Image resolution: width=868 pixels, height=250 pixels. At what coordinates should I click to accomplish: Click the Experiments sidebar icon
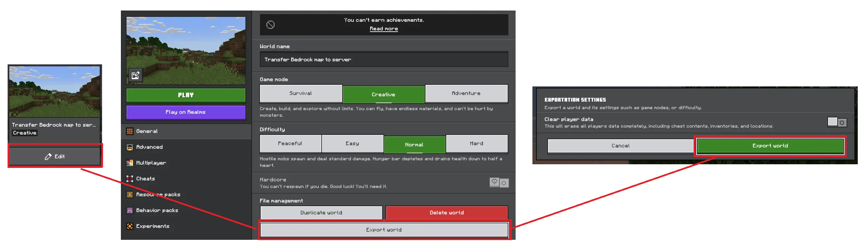click(x=130, y=226)
